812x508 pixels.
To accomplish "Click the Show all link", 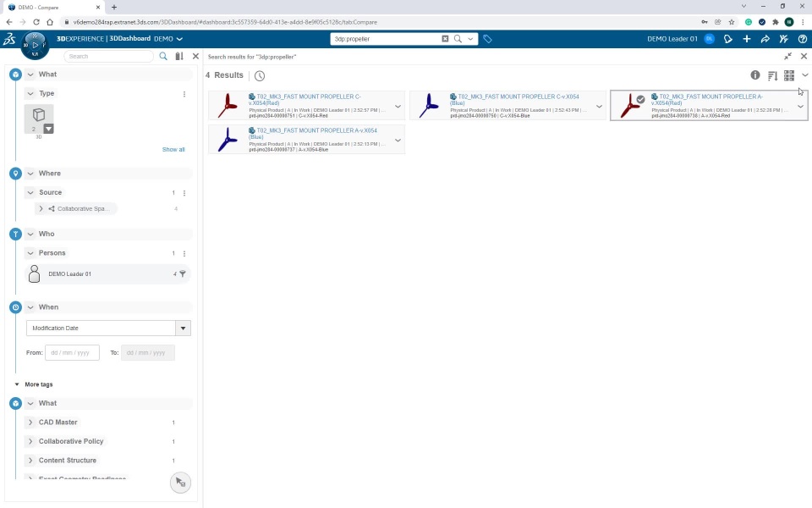I will [173, 149].
